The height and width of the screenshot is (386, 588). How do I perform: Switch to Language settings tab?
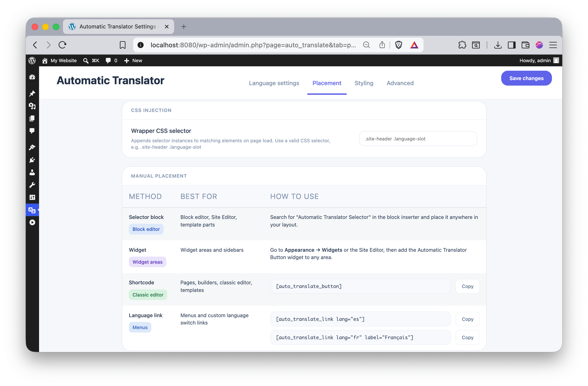click(274, 83)
